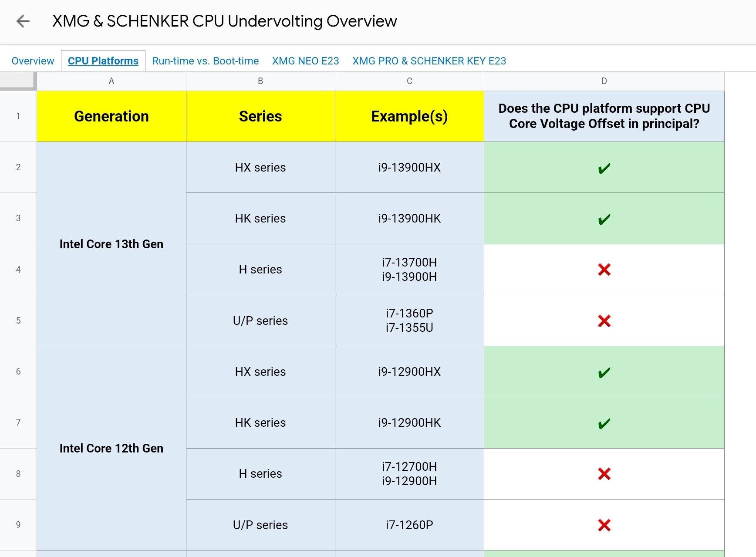
Task: Select HK series cell in row 3
Action: point(260,218)
